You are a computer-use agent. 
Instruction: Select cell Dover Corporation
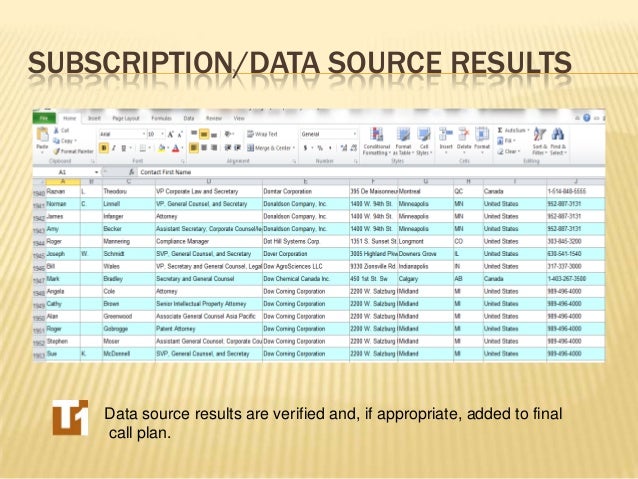click(x=306, y=254)
